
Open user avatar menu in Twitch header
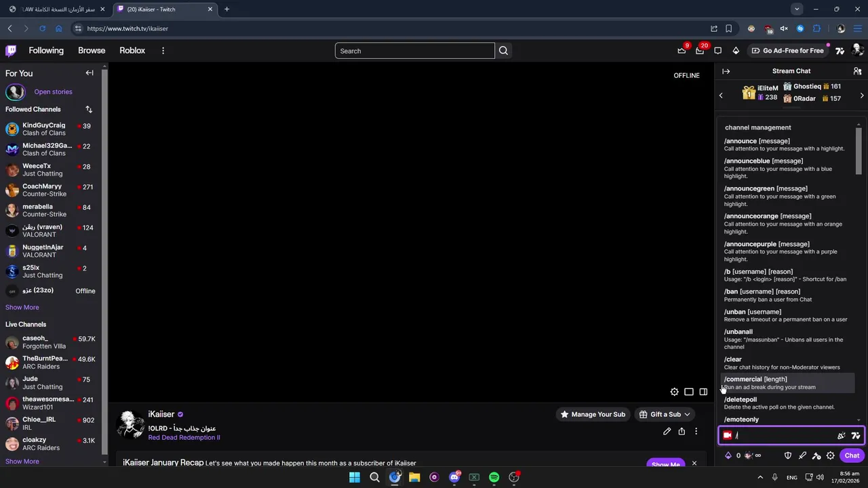pyautogui.click(x=857, y=50)
